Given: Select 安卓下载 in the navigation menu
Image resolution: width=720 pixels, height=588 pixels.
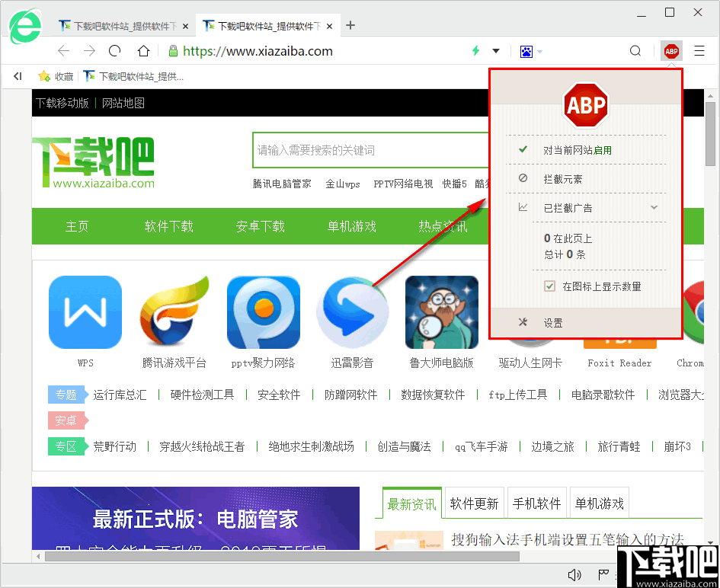Looking at the screenshot, I should 260,226.
